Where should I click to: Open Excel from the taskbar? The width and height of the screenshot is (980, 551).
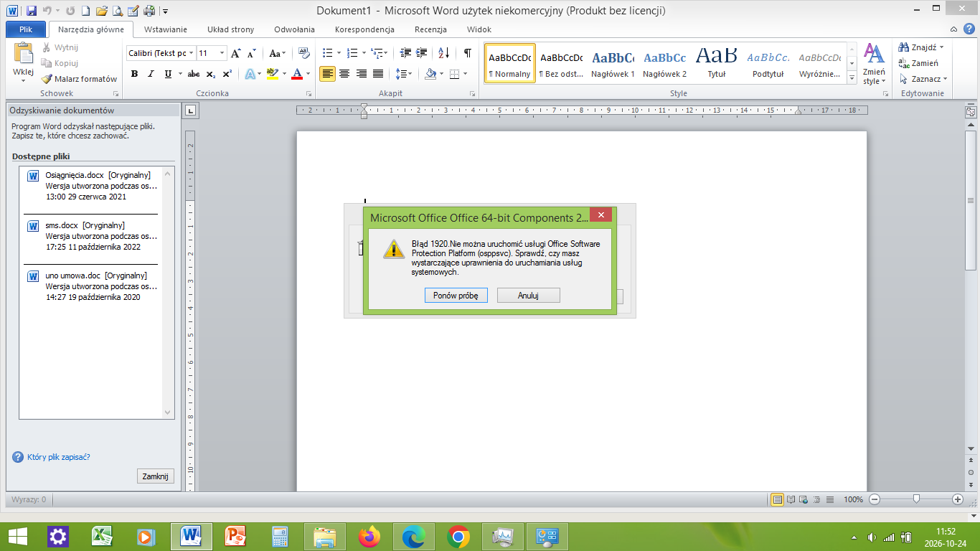[103, 537]
